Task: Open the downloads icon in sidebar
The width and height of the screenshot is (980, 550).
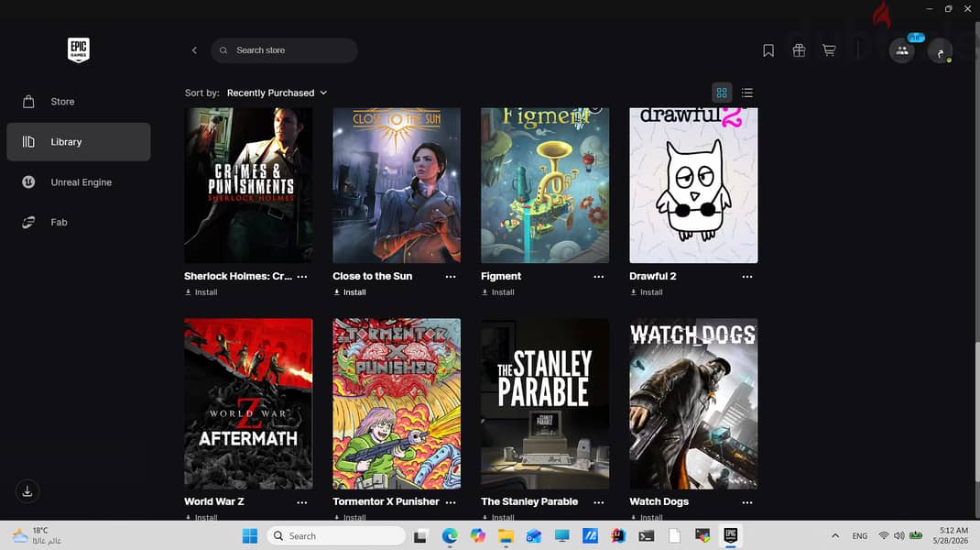Action: 27,491
